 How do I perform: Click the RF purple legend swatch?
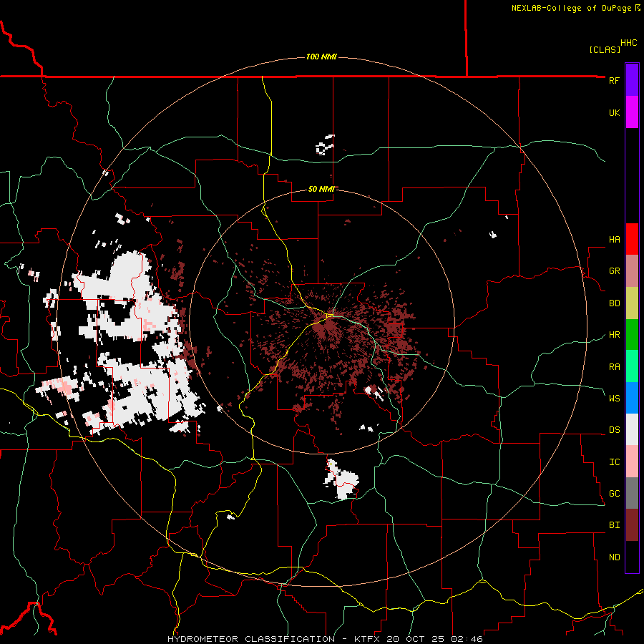point(632,80)
